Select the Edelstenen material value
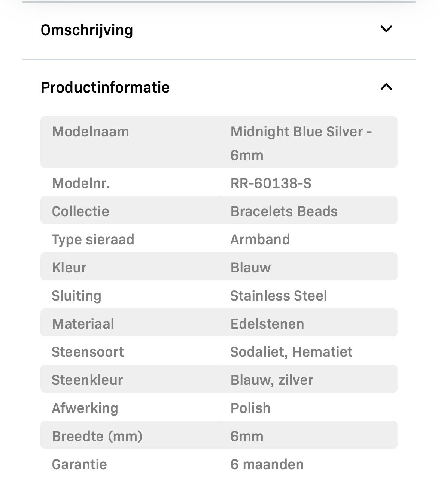The height and width of the screenshot is (504, 438). pyautogui.click(x=267, y=324)
